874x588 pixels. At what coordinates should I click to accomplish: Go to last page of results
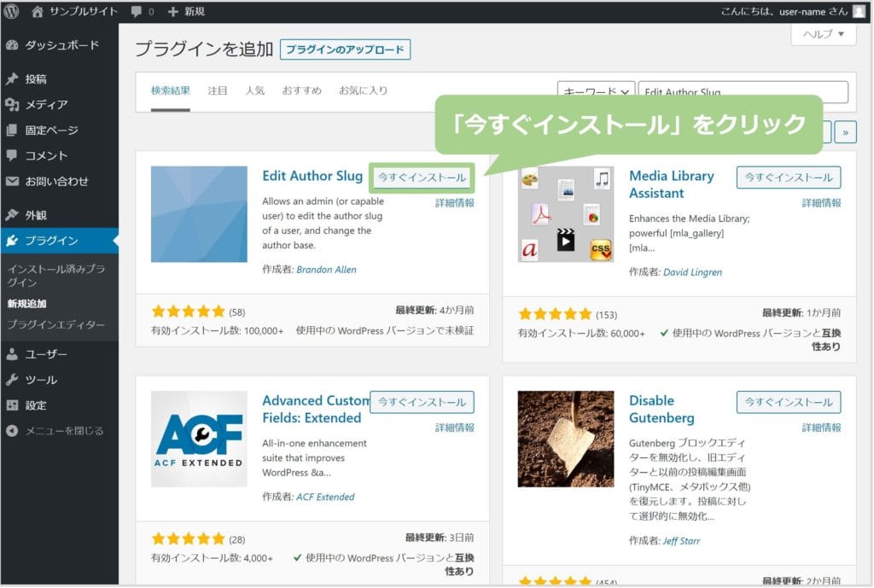click(x=846, y=132)
